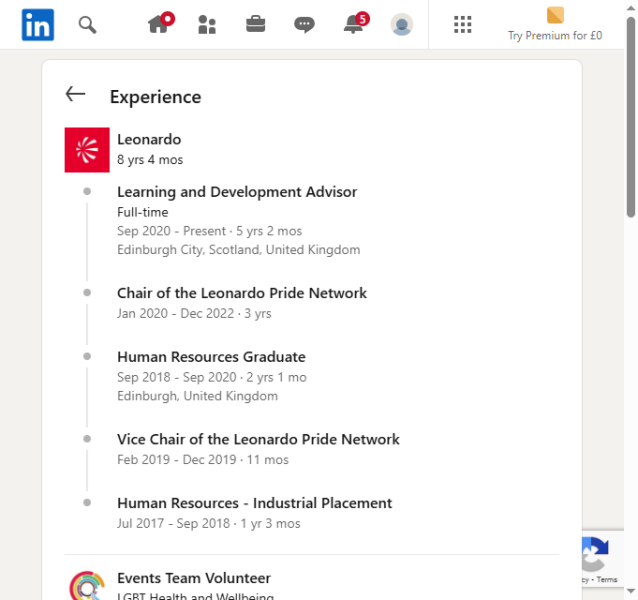Screen dimensions: 638x600
Task: Open My Network people icon
Action: (207, 25)
